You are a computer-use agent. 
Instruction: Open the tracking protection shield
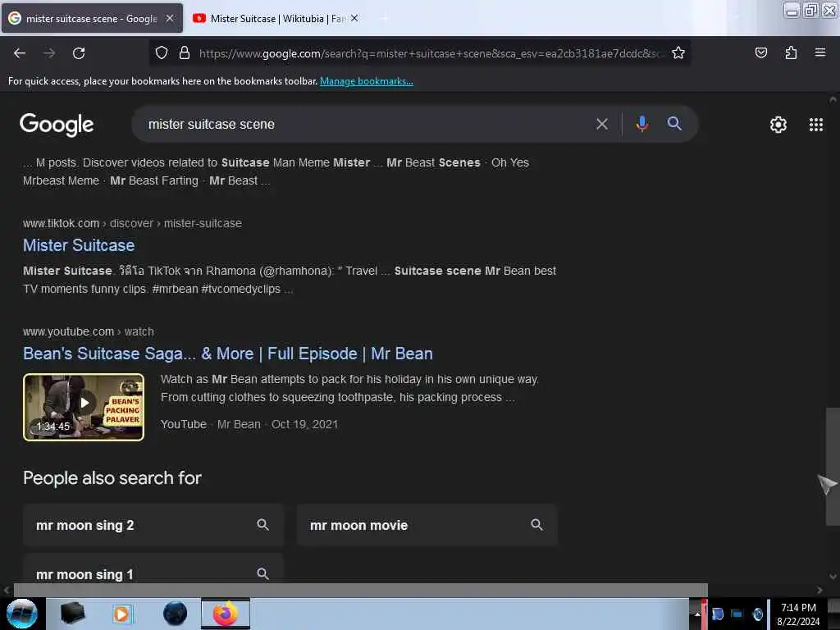[x=162, y=53]
